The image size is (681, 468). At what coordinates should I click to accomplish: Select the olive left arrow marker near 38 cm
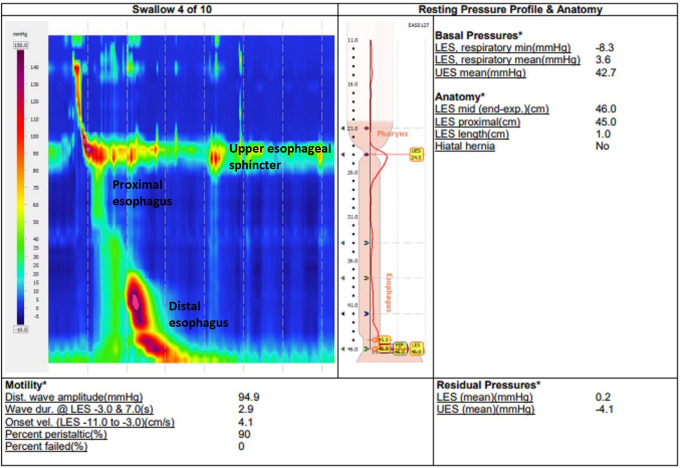343,278
